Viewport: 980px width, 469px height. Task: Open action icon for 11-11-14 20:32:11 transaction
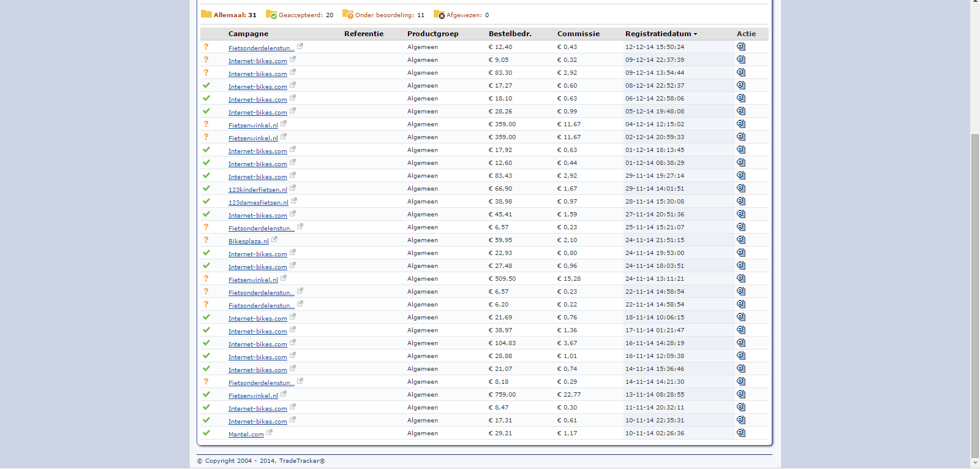pos(741,407)
